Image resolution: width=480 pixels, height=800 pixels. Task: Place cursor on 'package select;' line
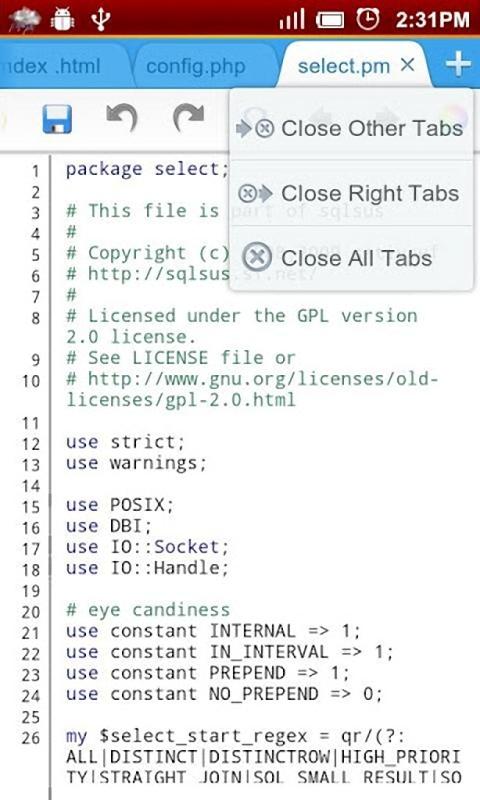point(147,169)
